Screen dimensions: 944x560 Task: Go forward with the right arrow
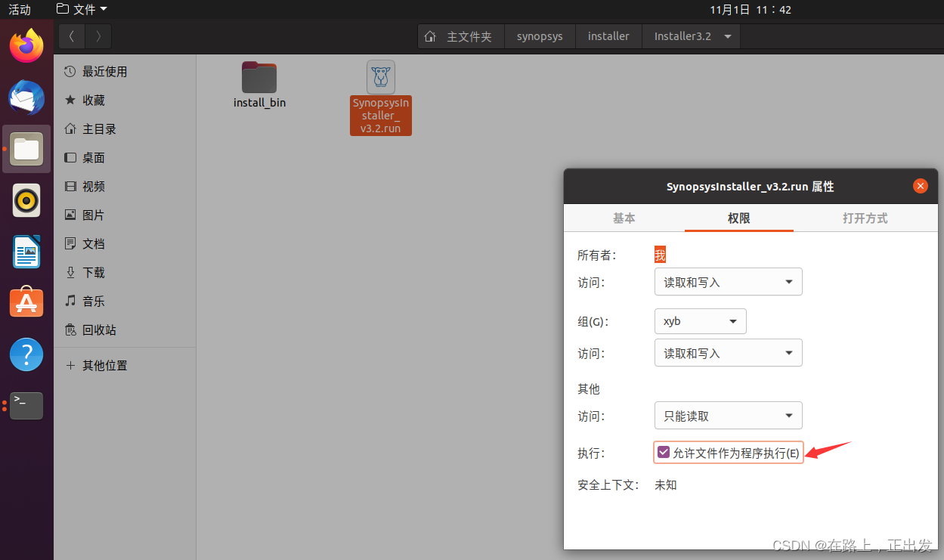(x=98, y=36)
